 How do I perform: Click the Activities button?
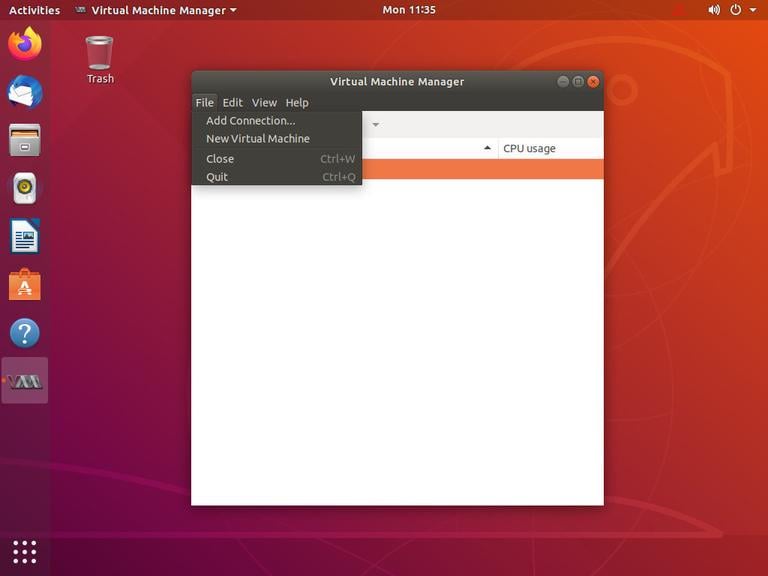[x=34, y=10]
